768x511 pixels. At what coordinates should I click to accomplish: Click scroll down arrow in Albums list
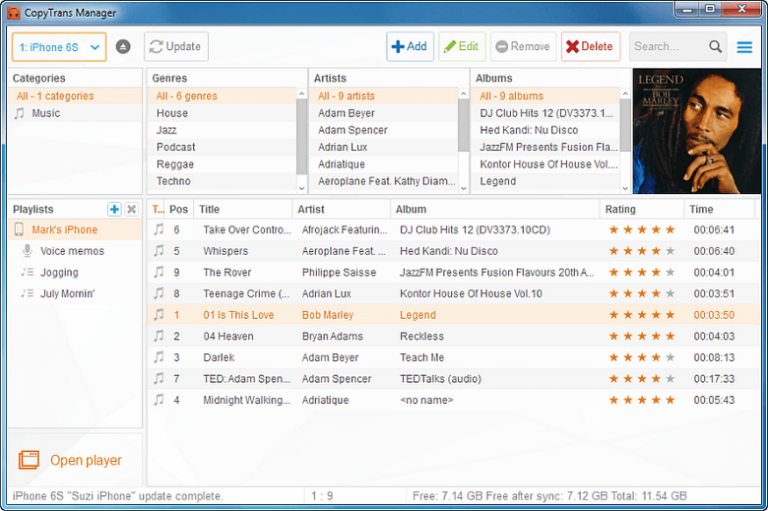pyautogui.click(x=625, y=189)
